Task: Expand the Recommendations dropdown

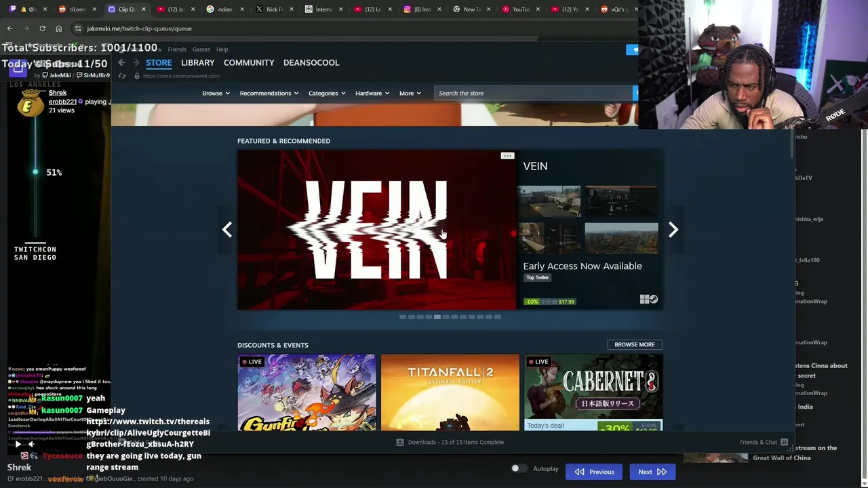Action: coord(269,93)
